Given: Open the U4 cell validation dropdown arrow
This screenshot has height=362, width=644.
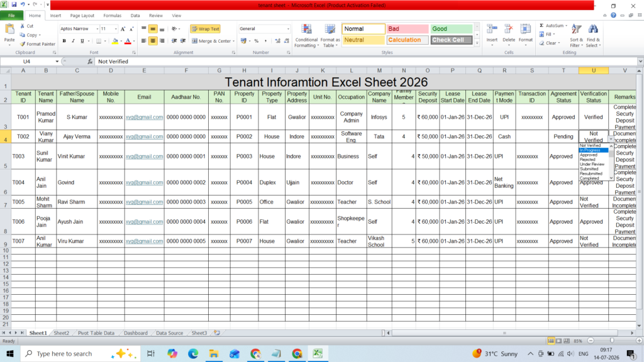Looking at the screenshot, I should pyautogui.click(x=611, y=139).
